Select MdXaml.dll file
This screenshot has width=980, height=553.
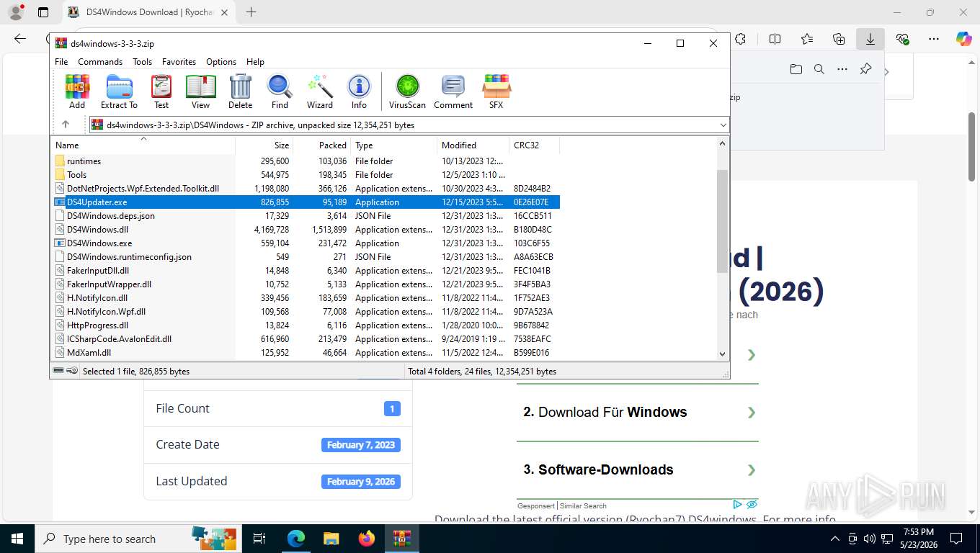[x=306, y=353]
